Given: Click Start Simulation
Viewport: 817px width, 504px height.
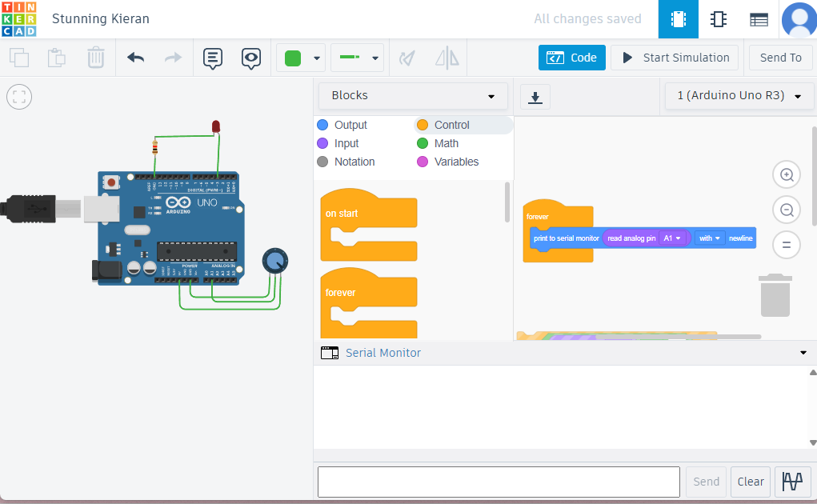Looking at the screenshot, I should 675,58.
